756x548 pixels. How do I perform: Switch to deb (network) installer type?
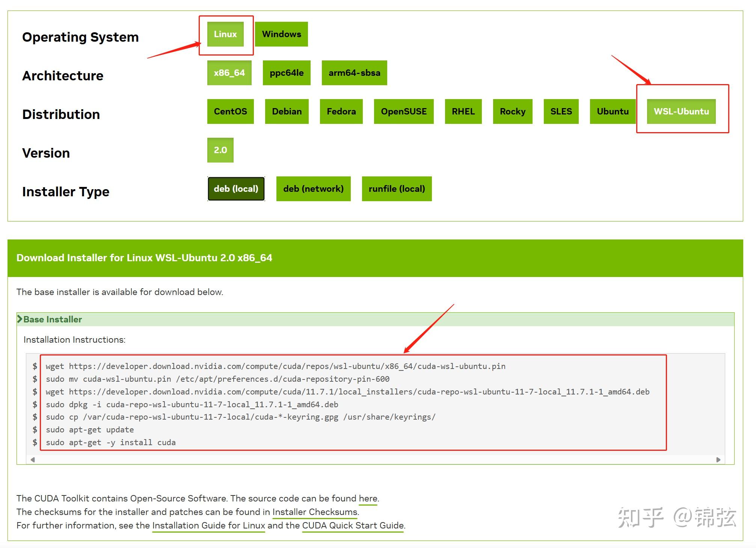point(313,189)
